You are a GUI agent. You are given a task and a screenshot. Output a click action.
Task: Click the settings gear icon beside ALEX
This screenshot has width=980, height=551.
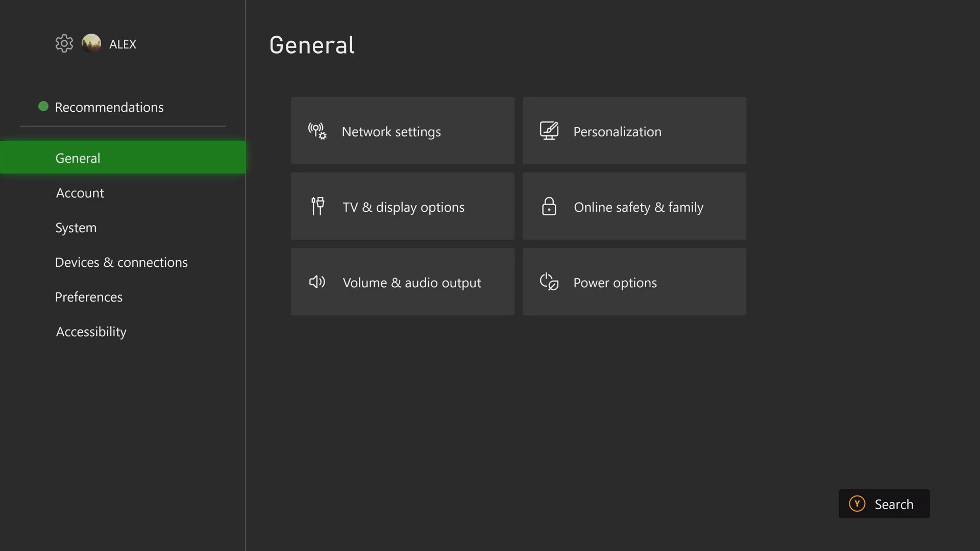(64, 43)
